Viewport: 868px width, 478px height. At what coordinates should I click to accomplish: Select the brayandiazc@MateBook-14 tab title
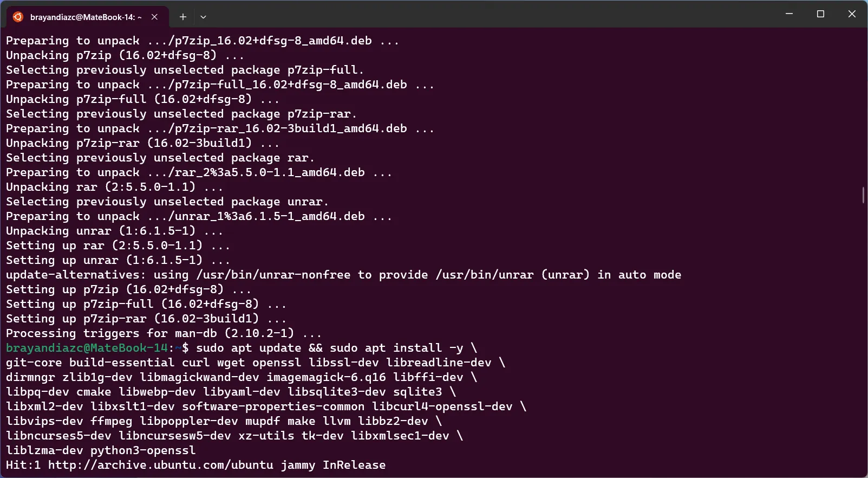pos(86,17)
